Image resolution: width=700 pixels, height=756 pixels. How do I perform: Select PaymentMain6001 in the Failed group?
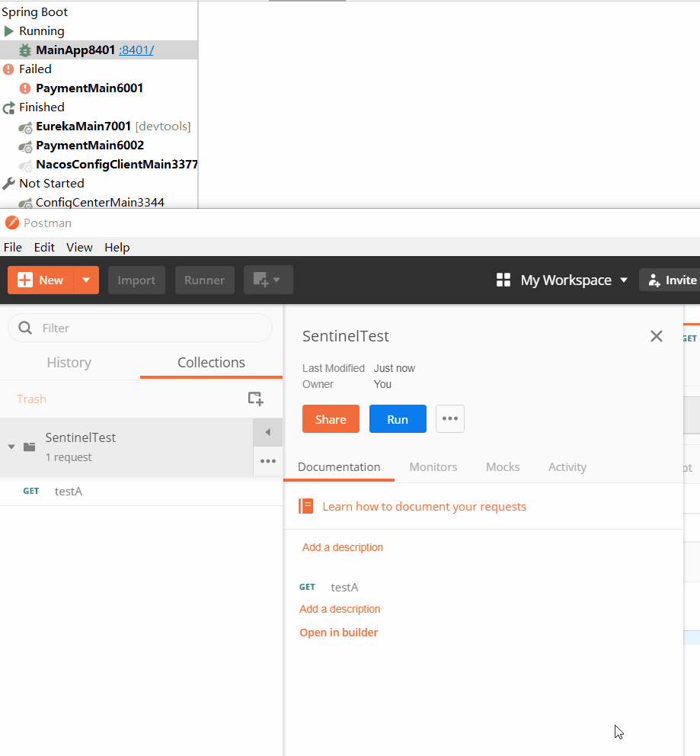click(x=90, y=88)
